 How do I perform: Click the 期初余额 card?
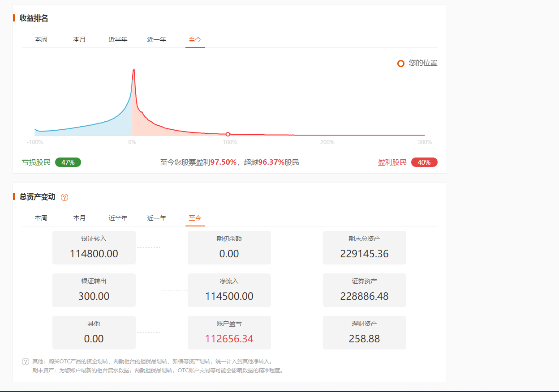(x=229, y=247)
